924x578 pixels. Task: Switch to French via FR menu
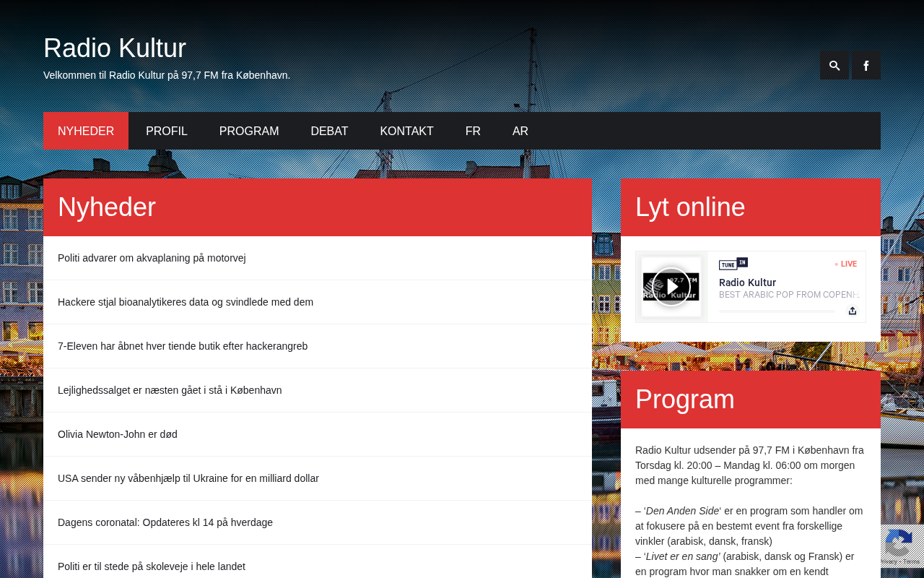click(473, 131)
